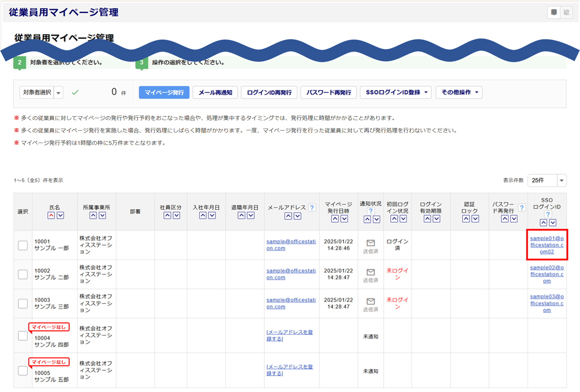
Task: Click the マイページ発行 button
Action: tap(164, 92)
